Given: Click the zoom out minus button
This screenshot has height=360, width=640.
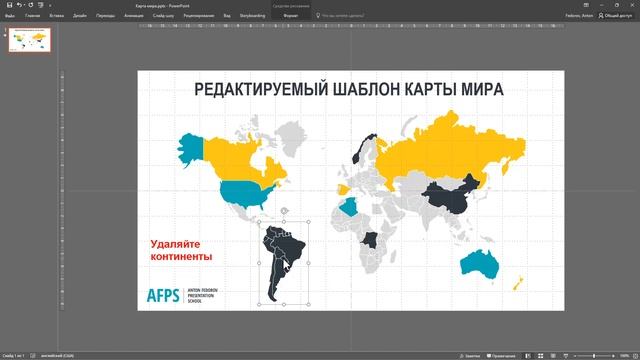Looking at the screenshot, I should point(575,356).
